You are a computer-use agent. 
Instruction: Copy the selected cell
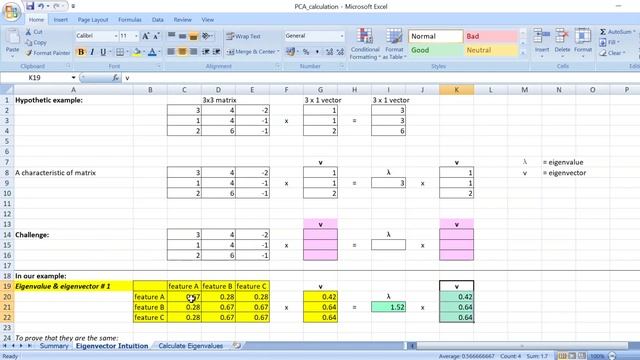pos(36,42)
